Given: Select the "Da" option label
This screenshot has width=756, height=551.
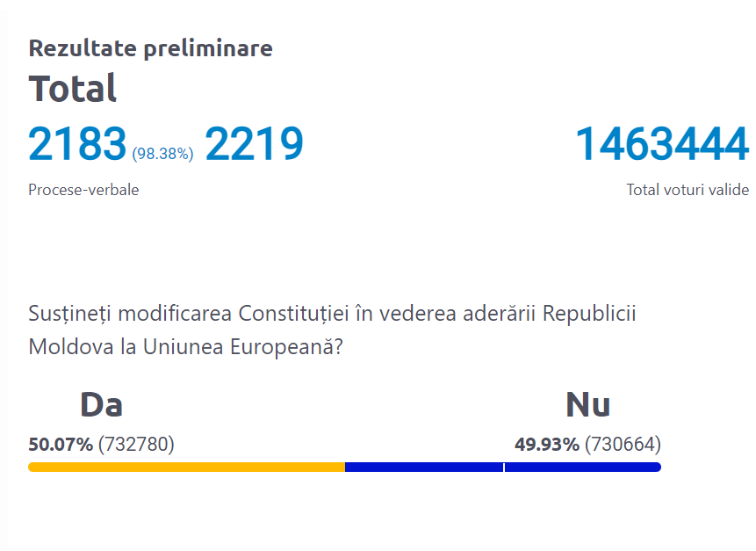Looking at the screenshot, I should click(101, 405).
